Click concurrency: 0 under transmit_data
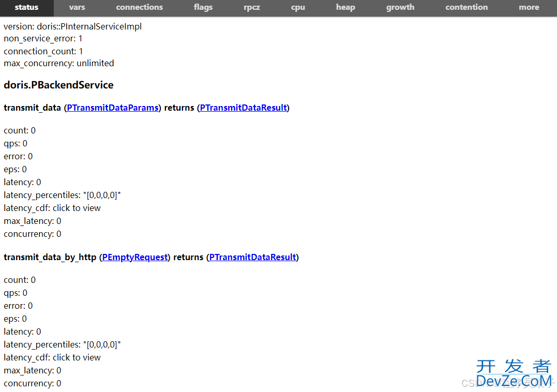 click(33, 234)
